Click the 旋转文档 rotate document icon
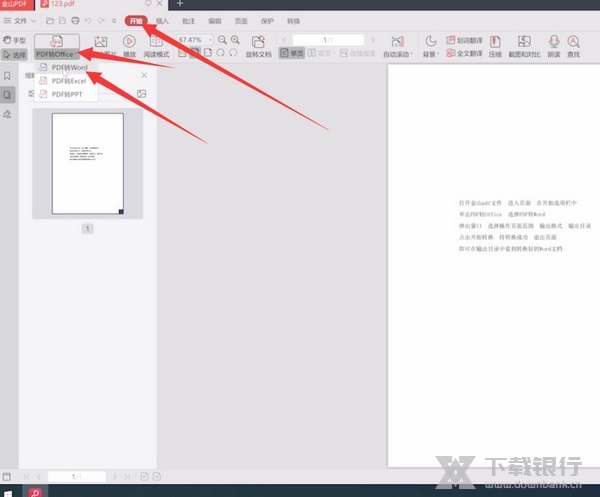 (258, 46)
